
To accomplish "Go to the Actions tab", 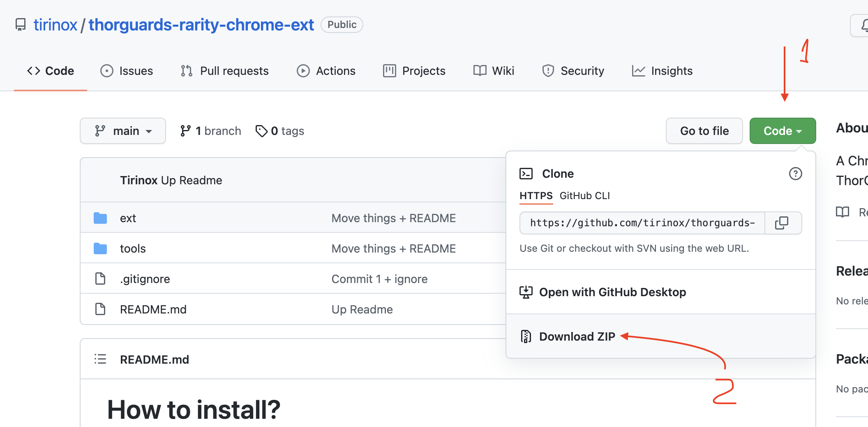I will 326,71.
